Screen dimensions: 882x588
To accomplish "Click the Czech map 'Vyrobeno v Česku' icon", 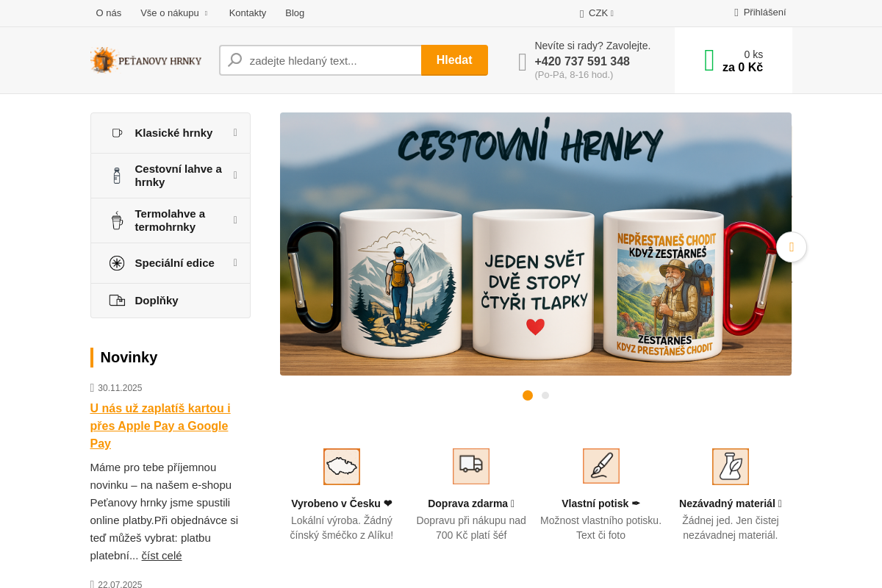I will point(342,467).
